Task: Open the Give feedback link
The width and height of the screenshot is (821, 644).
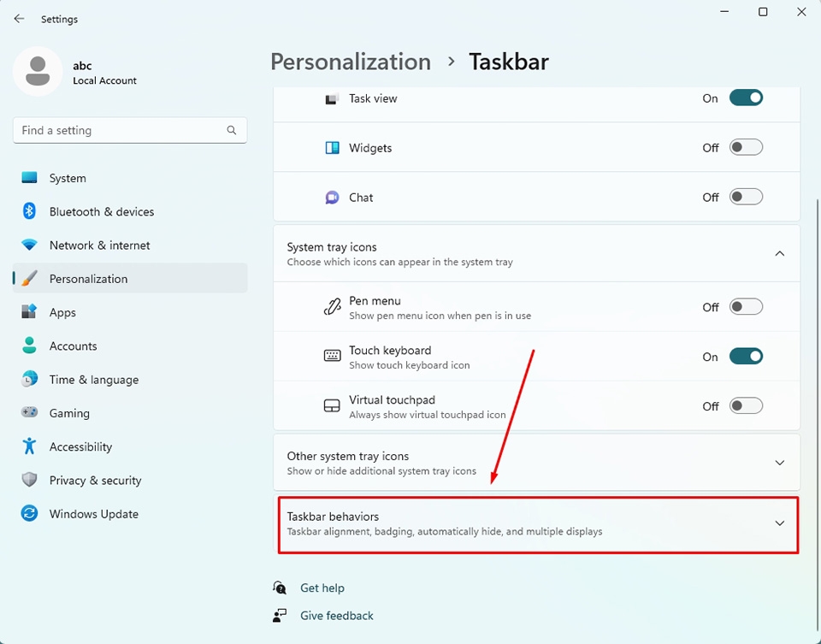Action: [336, 615]
